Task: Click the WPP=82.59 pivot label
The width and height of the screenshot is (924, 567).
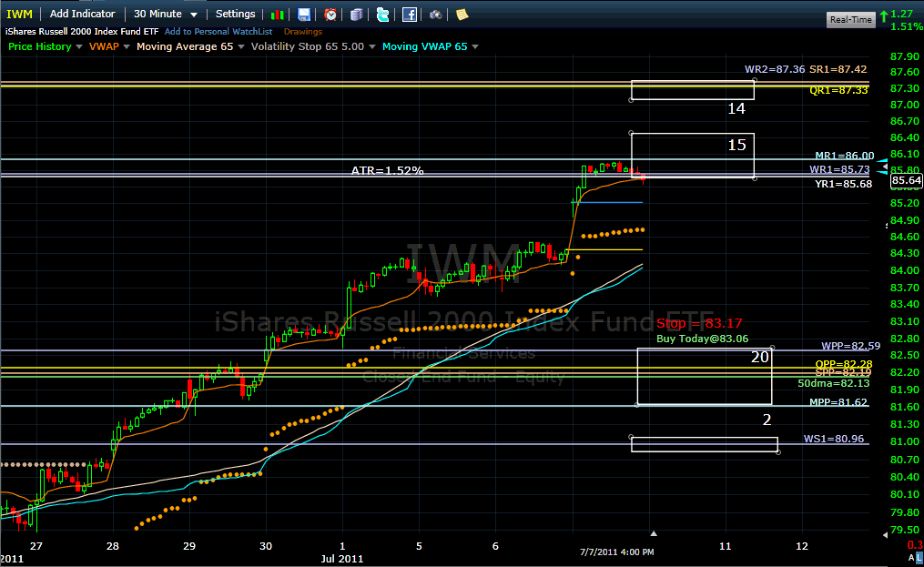Action: [x=851, y=346]
